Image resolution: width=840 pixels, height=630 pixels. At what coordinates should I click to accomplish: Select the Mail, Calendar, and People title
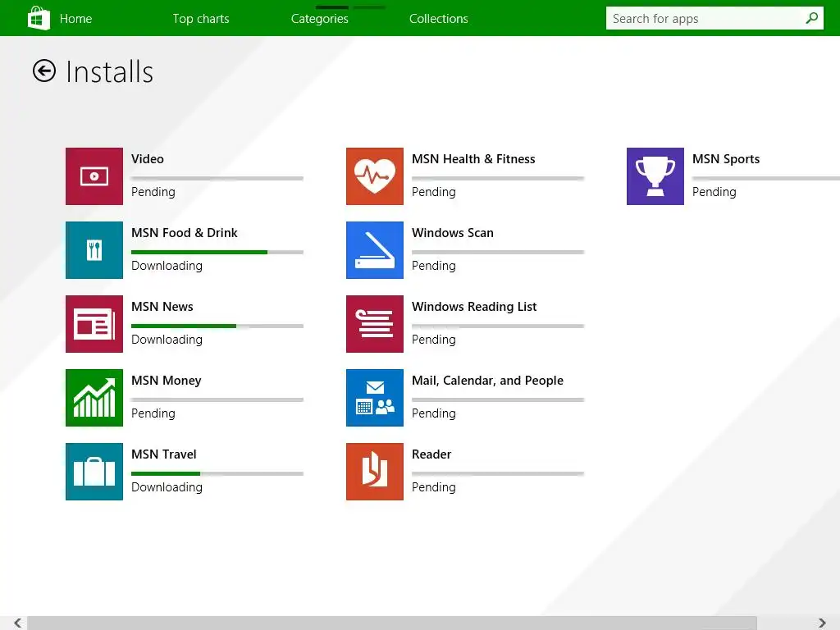(487, 381)
